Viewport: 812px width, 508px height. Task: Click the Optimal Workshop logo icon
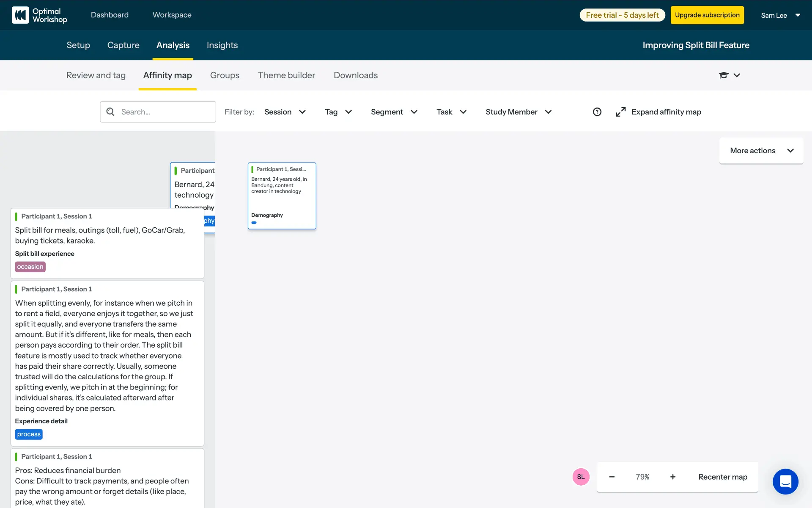pyautogui.click(x=20, y=15)
